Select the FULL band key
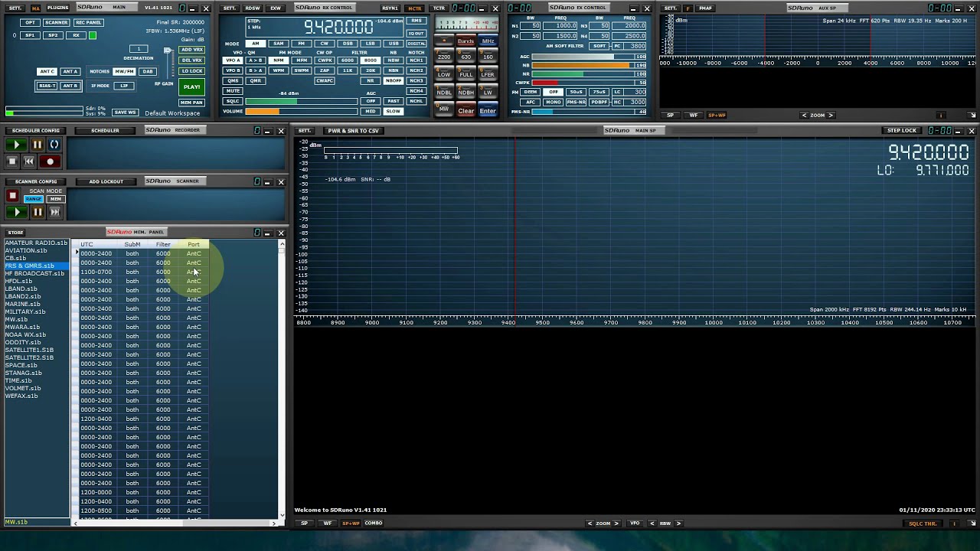 (465, 74)
